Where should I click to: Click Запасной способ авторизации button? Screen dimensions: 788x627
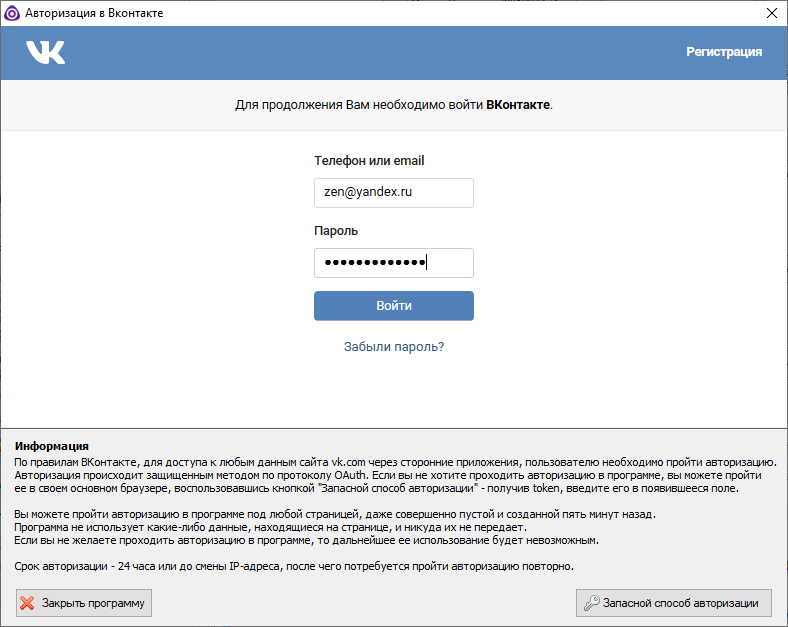[673, 603]
